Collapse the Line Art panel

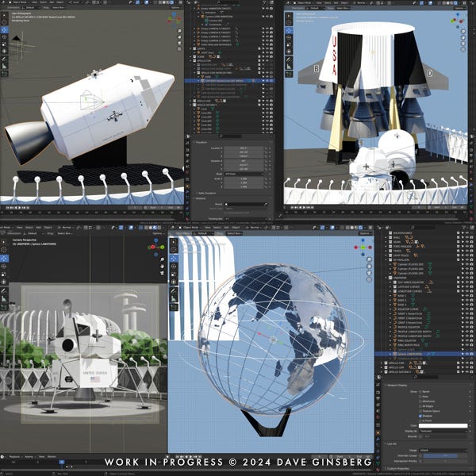coord(390,443)
